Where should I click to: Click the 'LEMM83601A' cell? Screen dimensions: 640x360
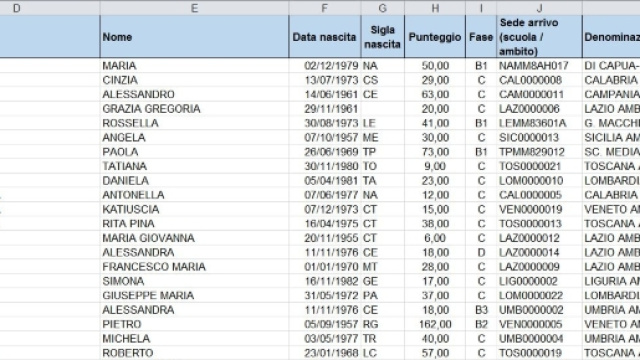click(x=540, y=123)
